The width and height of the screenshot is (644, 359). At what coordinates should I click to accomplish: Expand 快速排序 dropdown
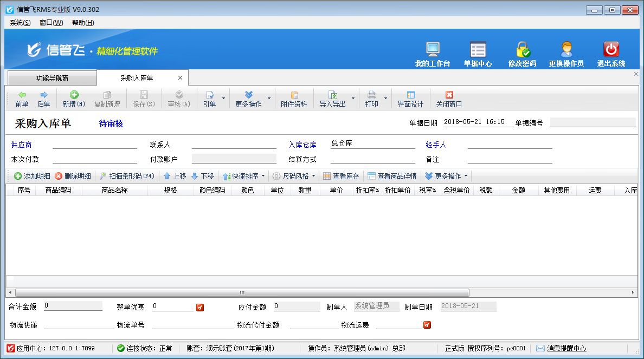tap(263, 176)
